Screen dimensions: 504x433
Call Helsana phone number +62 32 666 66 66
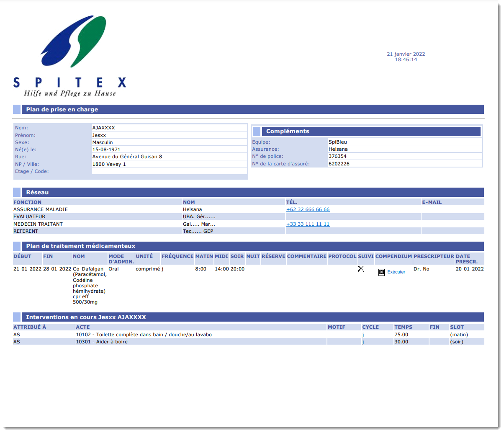(x=308, y=209)
